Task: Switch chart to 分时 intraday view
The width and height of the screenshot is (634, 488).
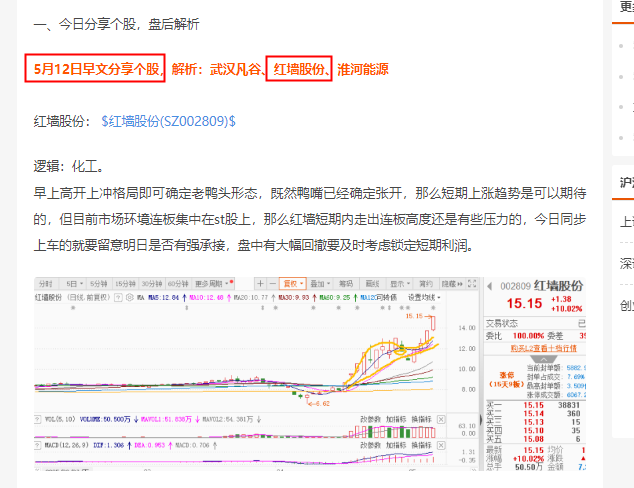Action: tap(46, 284)
